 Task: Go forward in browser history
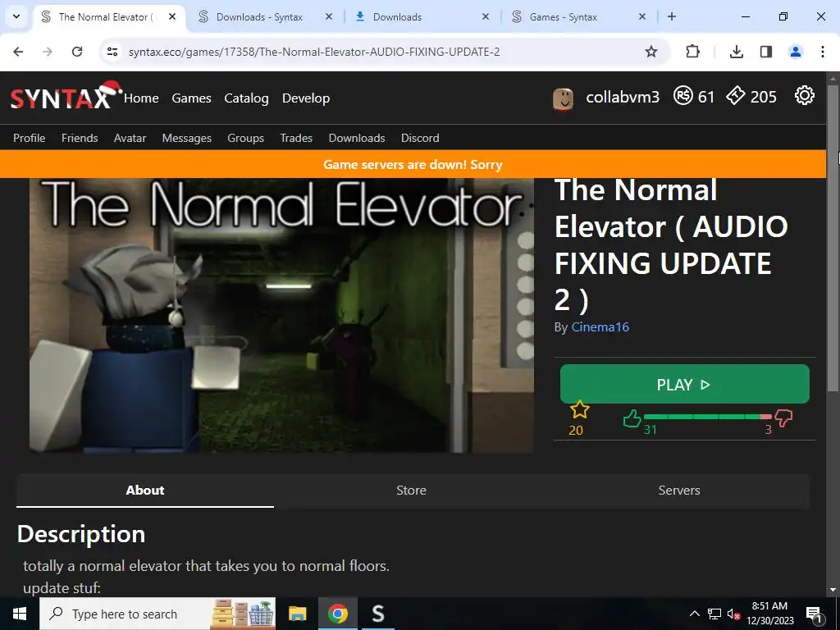(x=48, y=52)
